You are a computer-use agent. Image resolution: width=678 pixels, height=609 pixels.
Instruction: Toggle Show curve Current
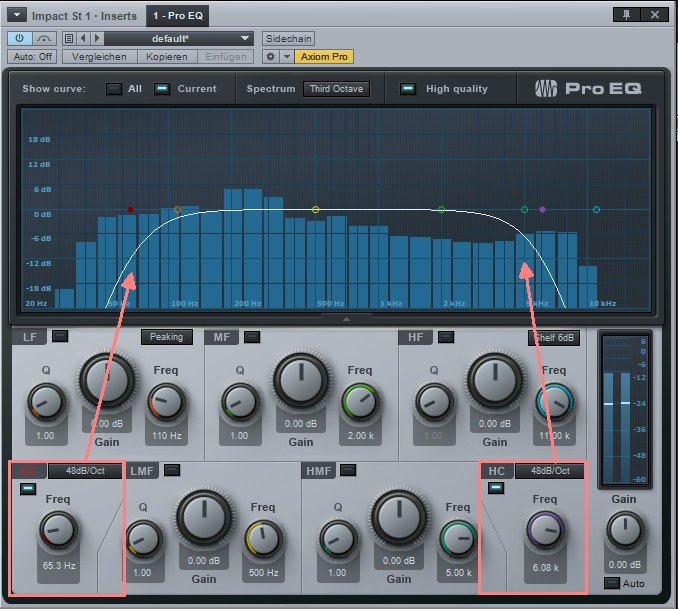pos(162,89)
